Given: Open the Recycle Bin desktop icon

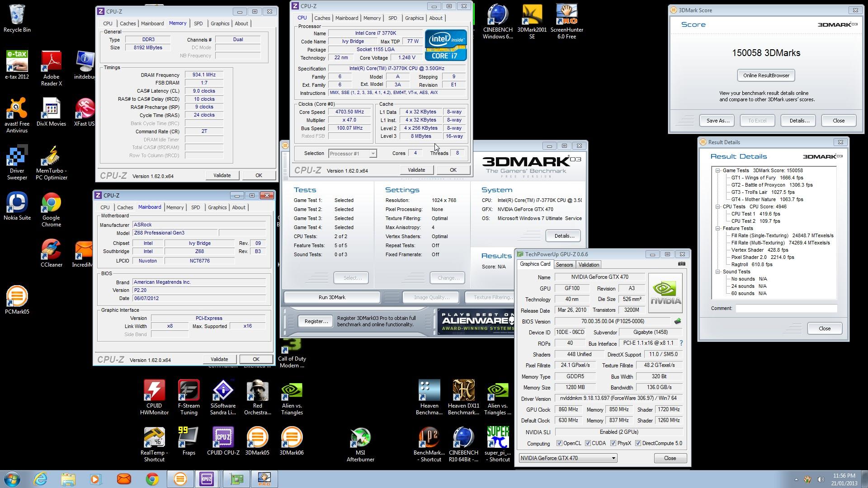Looking at the screenshot, I should tap(17, 18).
